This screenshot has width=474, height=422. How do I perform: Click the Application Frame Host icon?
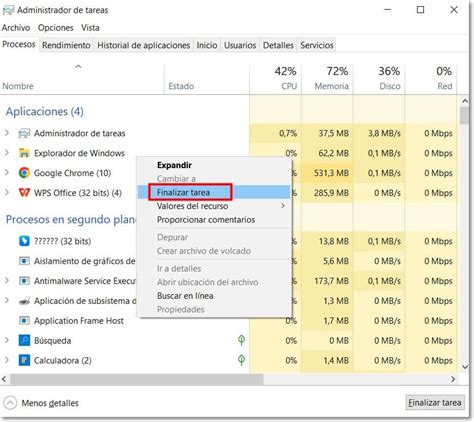24,321
